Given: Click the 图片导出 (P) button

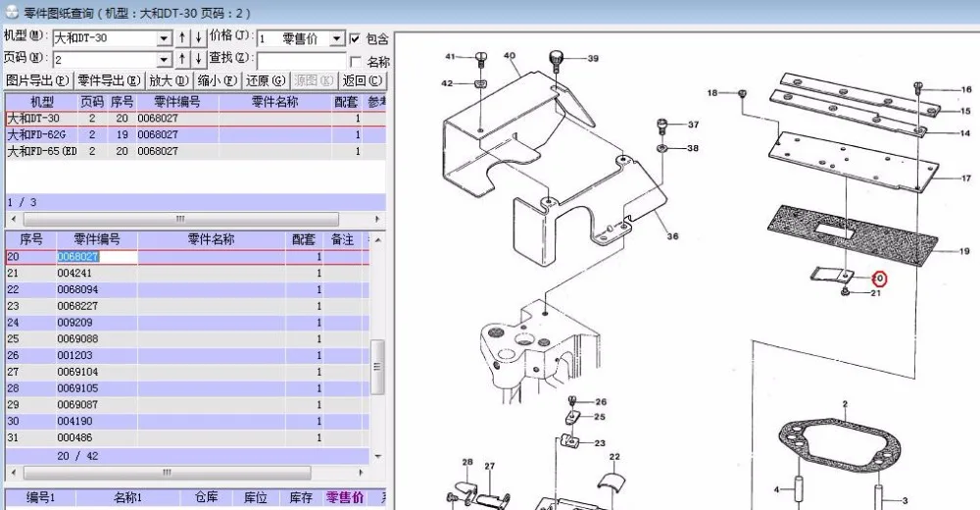Looking at the screenshot, I should coord(37,80).
